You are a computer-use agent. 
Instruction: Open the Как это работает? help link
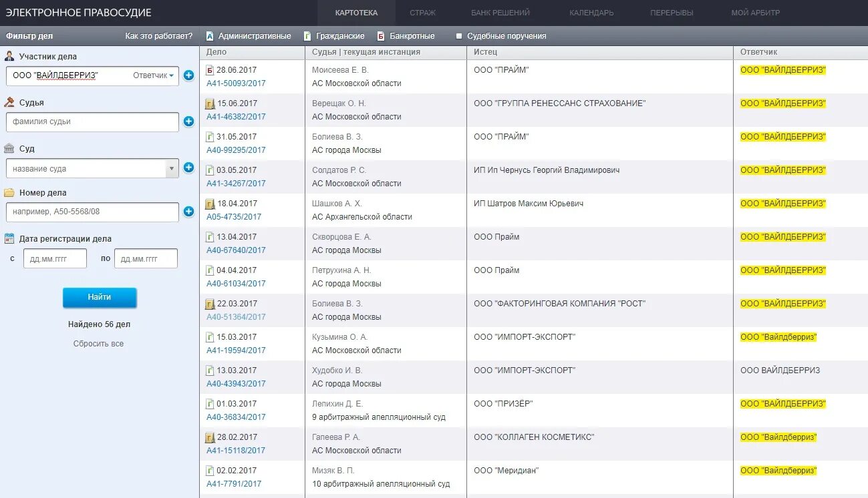pos(159,36)
